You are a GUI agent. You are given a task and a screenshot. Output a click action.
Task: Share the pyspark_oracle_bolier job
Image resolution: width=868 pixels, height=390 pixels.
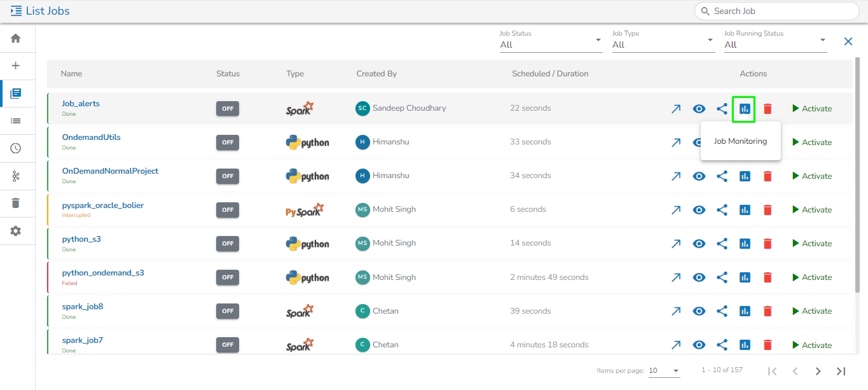[722, 210]
